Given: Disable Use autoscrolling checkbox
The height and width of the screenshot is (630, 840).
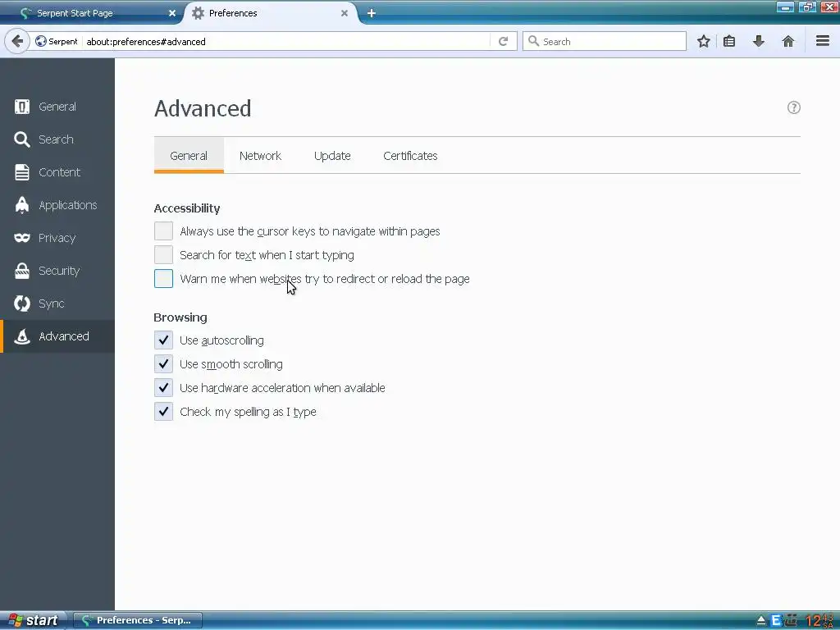Looking at the screenshot, I should [x=163, y=340].
